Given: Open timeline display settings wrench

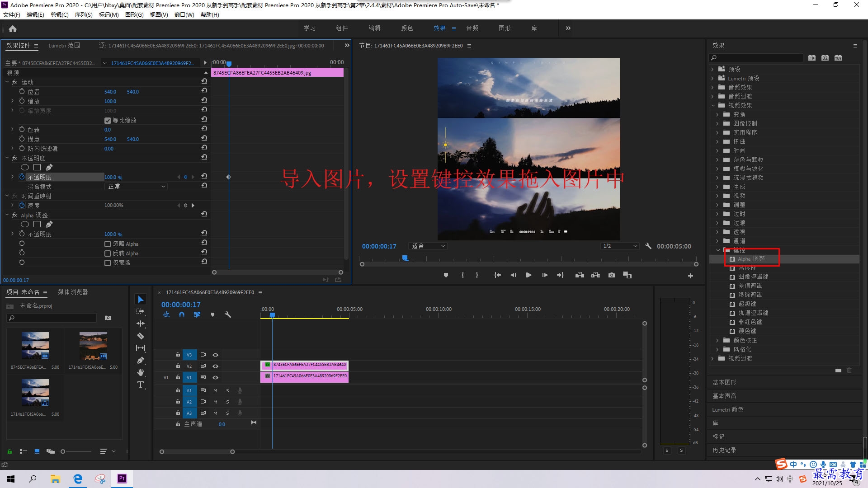Looking at the screenshot, I should (x=228, y=314).
